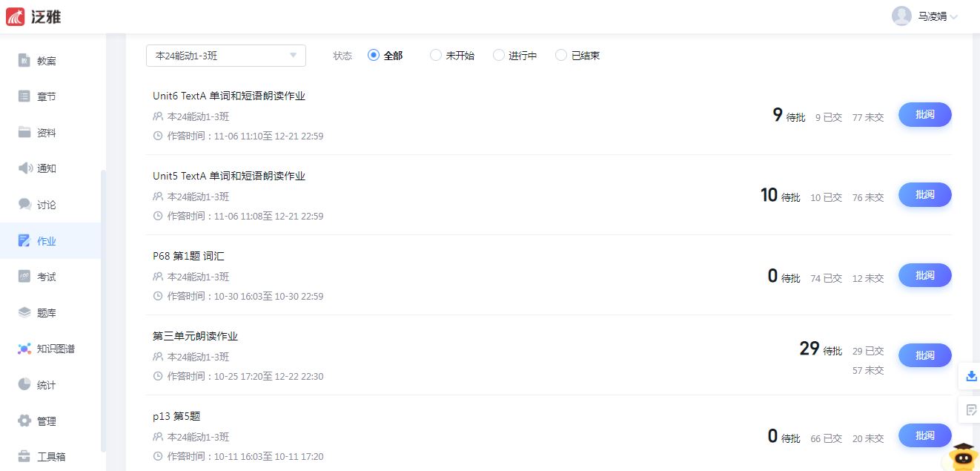Expand the 本24能动1-3班 class dropdown
980x471 pixels.
tap(226, 56)
